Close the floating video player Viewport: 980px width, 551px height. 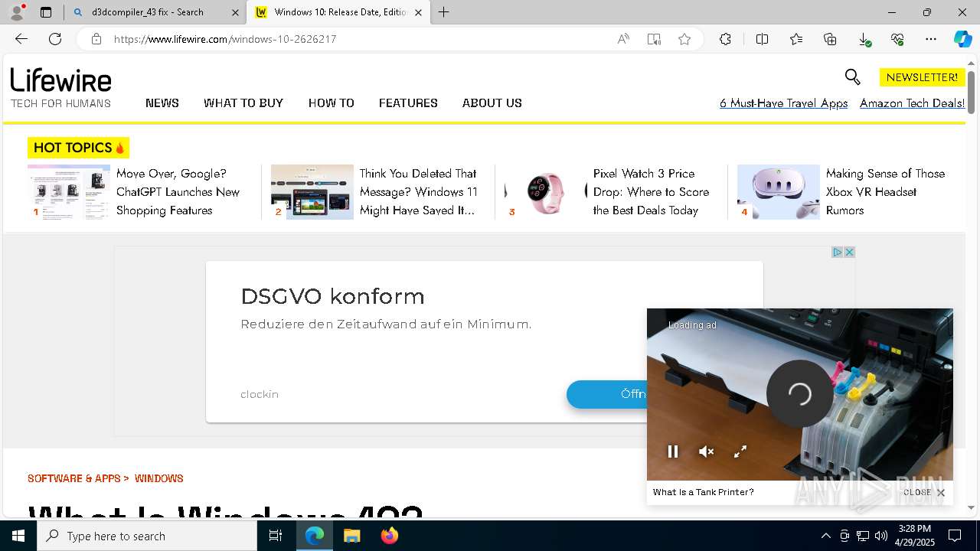[925, 493]
